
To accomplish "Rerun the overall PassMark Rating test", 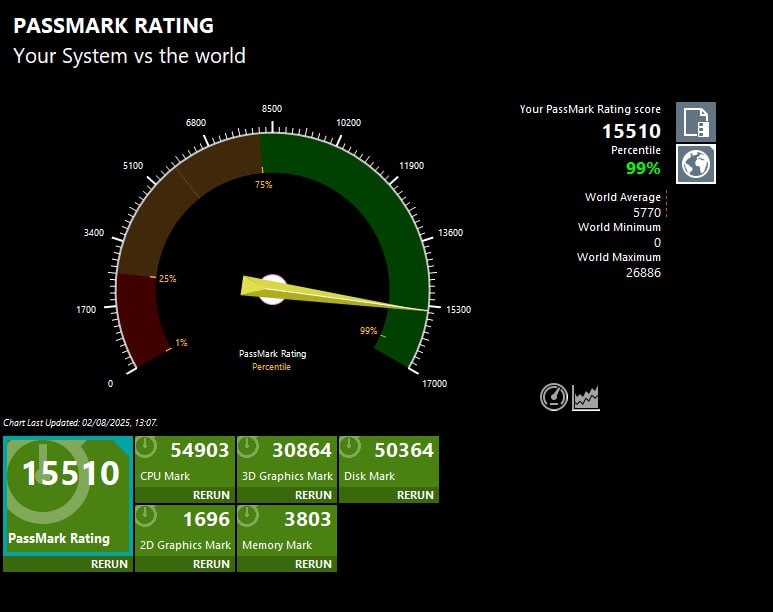I will click(109, 564).
